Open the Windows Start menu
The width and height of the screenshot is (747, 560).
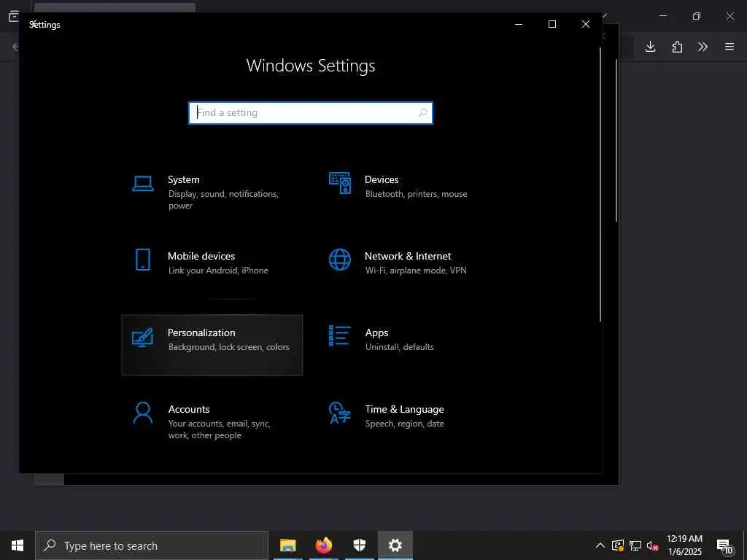click(18, 545)
